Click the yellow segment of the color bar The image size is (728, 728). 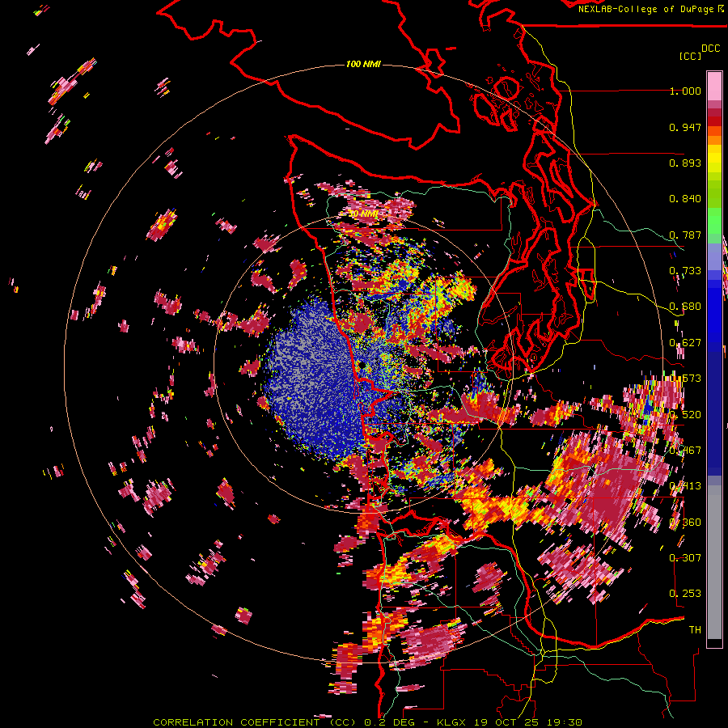coord(714,159)
